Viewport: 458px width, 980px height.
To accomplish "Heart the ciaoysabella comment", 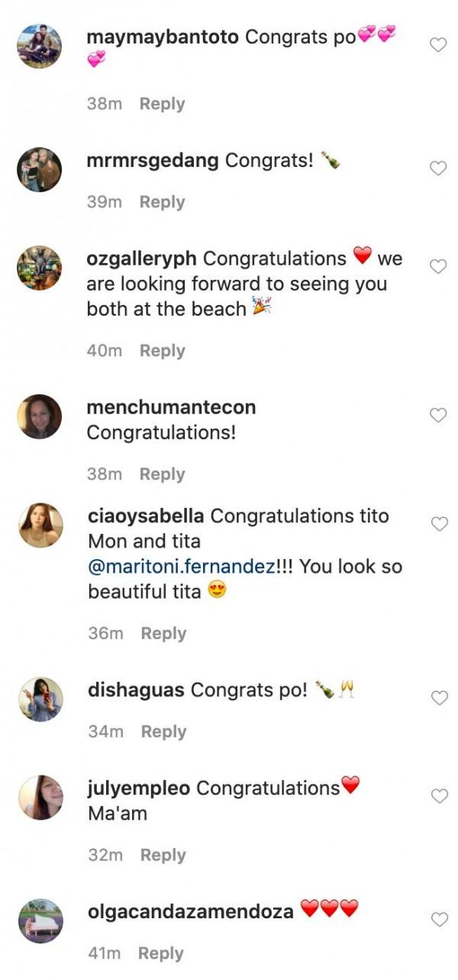I will coord(439,524).
